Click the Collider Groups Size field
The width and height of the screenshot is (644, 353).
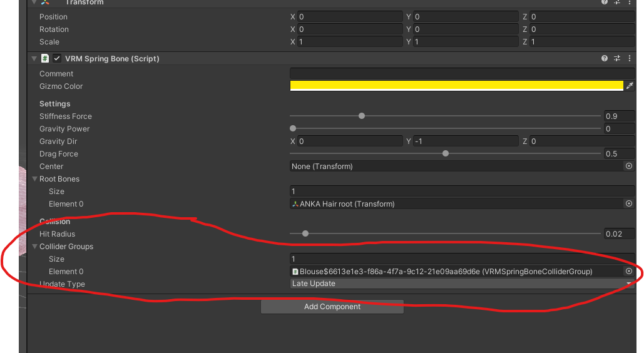[x=462, y=259]
